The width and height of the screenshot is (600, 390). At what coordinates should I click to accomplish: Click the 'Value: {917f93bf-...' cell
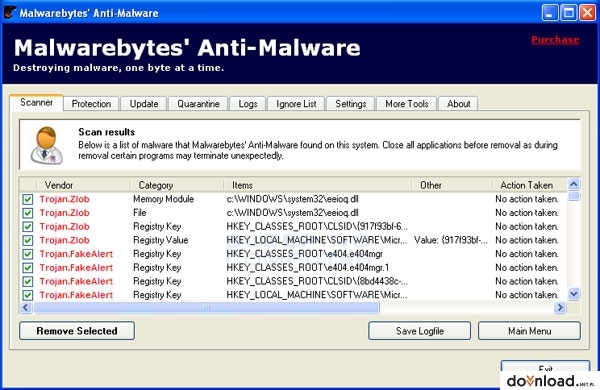click(x=451, y=240)
